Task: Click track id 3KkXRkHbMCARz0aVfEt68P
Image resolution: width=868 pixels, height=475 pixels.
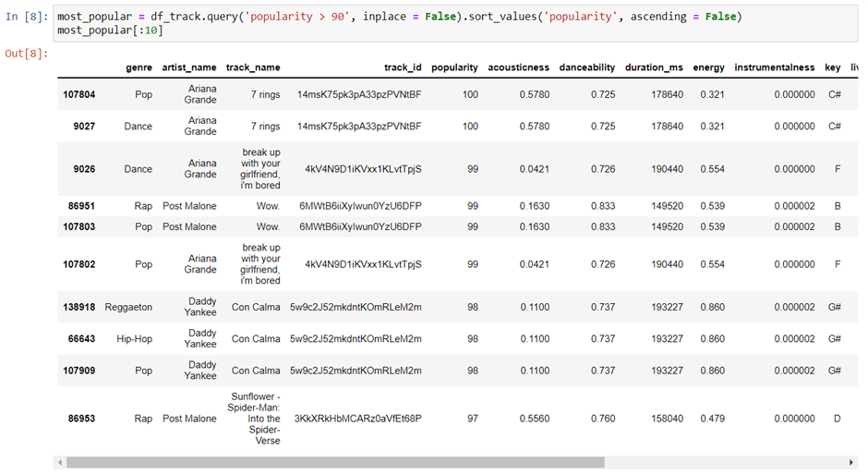Action: 357,419
